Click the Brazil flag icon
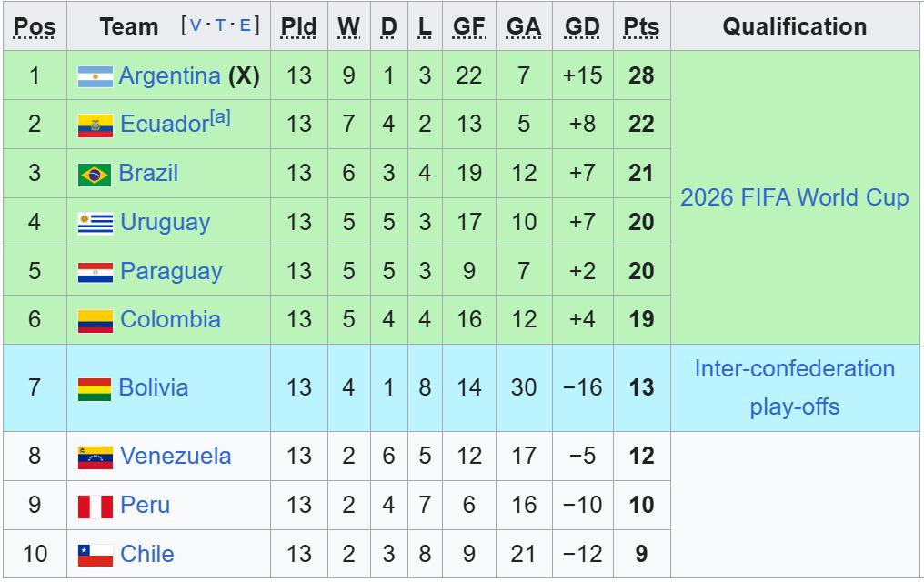The image size is (924, 582). [95, 174]
